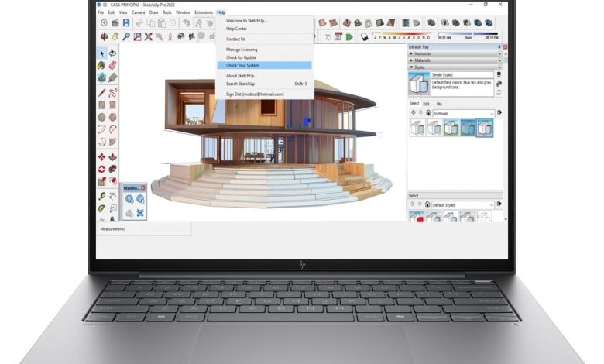
Task: Switch to the Edit tab in Styles
Action: pos(426,104)
